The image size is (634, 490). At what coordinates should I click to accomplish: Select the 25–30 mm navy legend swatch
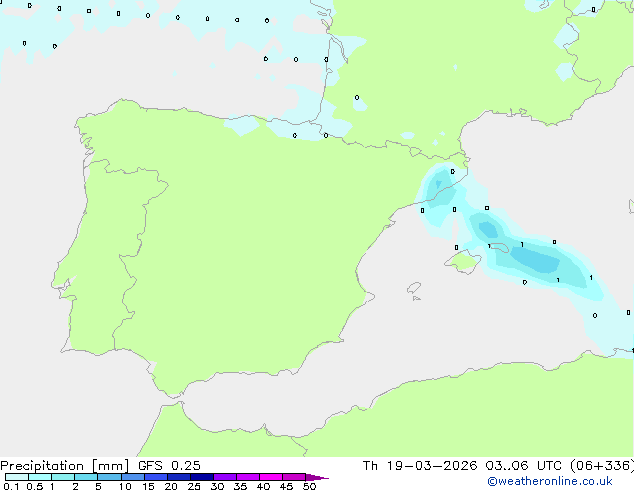(x=202, y=477)
